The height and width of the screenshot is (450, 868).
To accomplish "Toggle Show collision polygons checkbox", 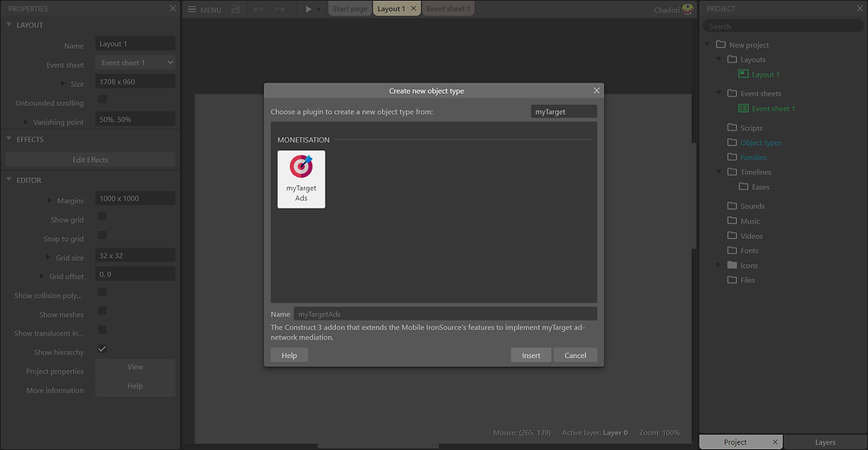I will click(102, 292).
